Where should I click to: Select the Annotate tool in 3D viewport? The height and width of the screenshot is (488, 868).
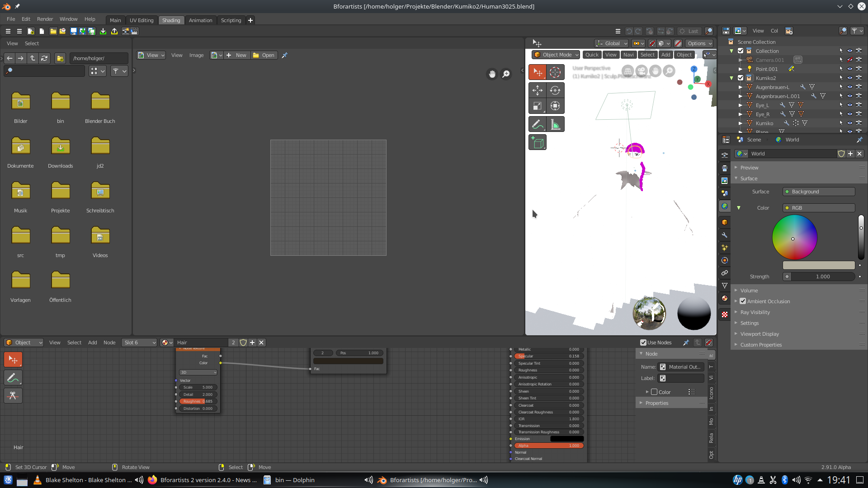(538, 124)
